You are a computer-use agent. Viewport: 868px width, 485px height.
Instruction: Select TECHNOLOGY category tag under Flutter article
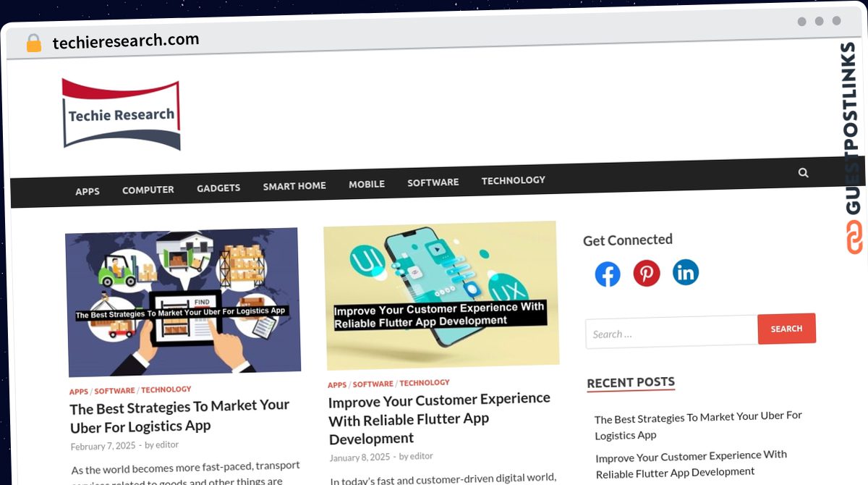[x=425, y=383]
